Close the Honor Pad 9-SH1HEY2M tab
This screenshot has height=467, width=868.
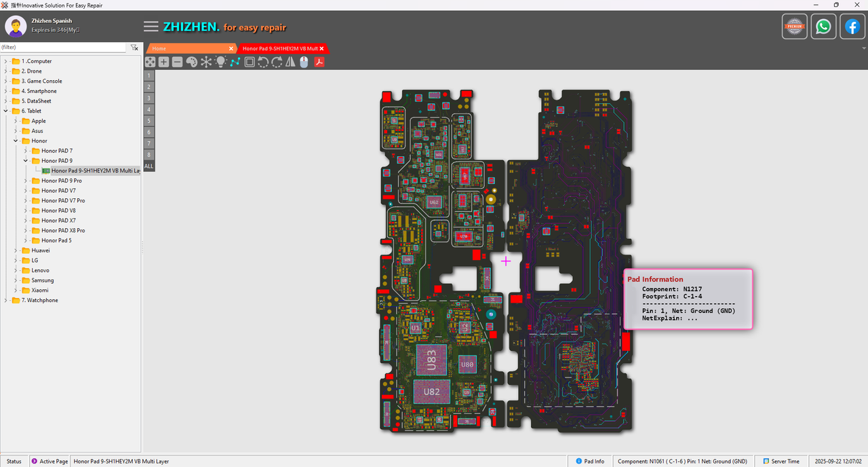pos(322,48)
